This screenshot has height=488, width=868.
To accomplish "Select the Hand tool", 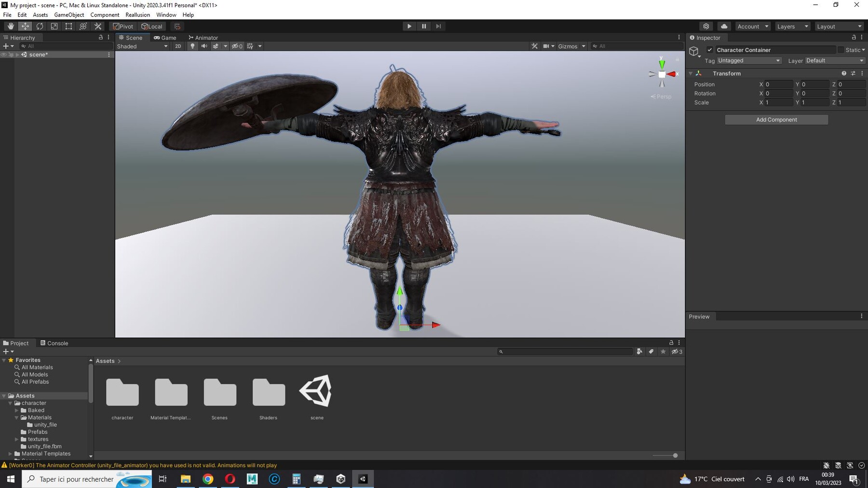I will point(11,26).
